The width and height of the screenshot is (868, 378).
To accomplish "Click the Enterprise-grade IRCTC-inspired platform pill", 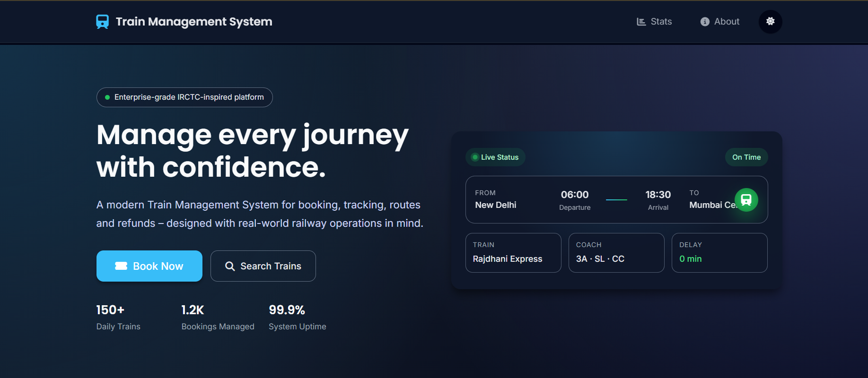I will (x=184, y=97).
